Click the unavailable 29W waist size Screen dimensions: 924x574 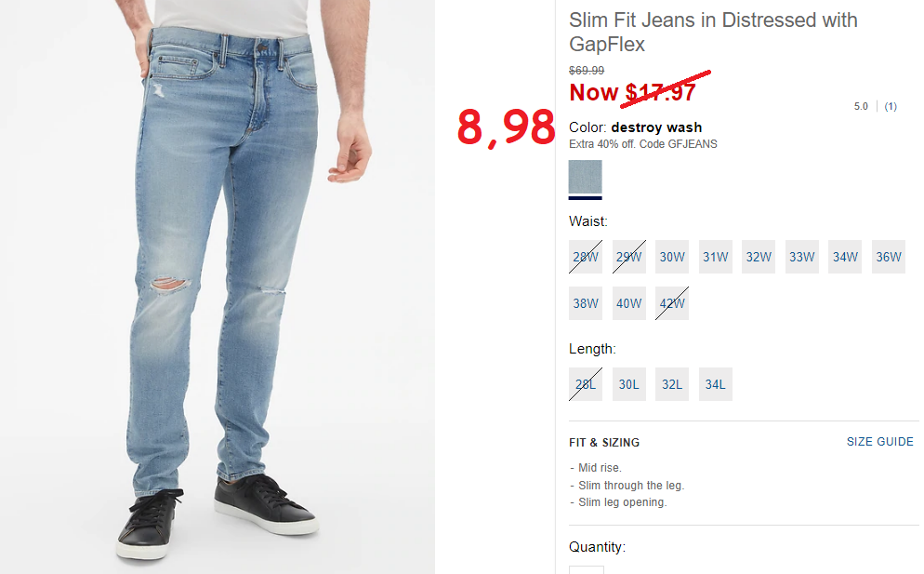pos(628,257)
